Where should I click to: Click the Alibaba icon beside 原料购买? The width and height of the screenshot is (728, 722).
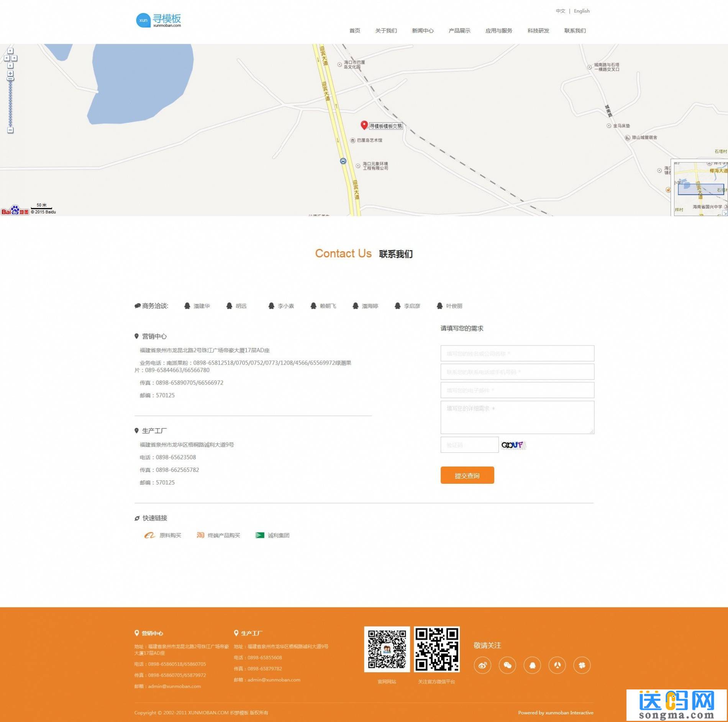[x=149, y=535]
